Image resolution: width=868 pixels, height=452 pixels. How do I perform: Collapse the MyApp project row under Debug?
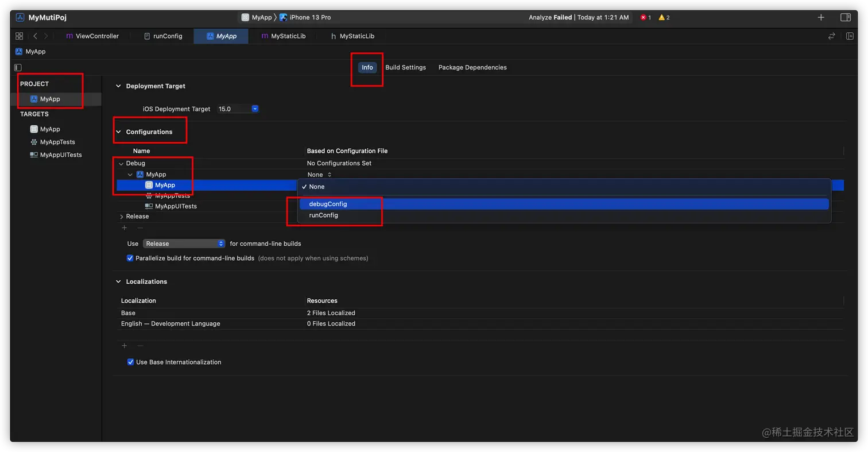[130, 175]
